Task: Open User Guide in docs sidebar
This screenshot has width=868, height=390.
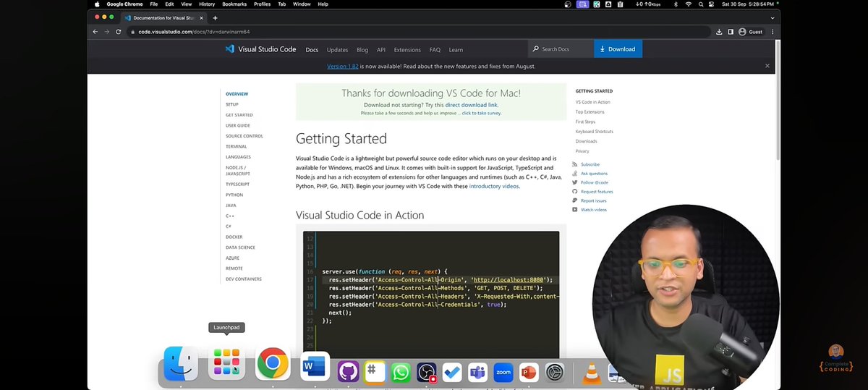Action: pyautogui.click(x=237, y=125)
